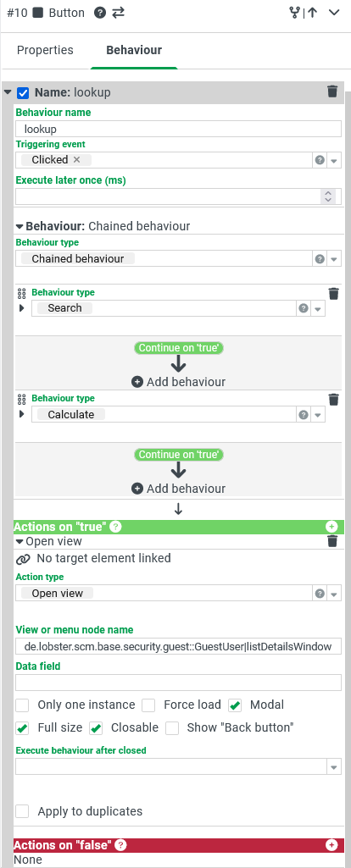Screen dimensions: 351x868
Task: Delete the lookup behaviour with trash icon
Action: point(332,91)
